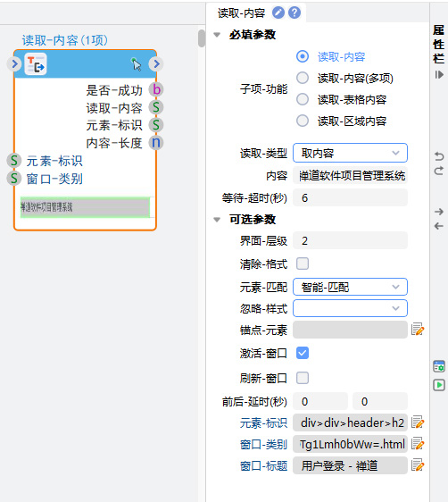The image size is (448, 502).
Task: Click the 属性栏 vertical tab label
Action: pos(439,45)
